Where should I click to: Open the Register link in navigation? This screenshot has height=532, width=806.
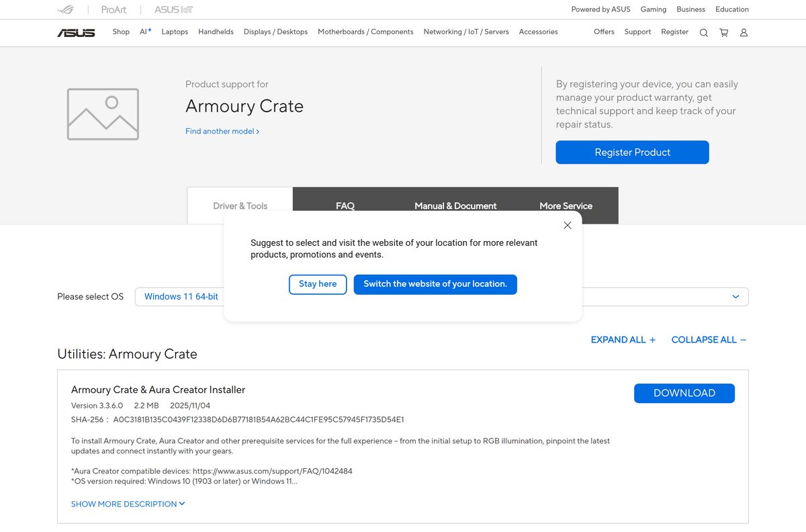click(x=674, y=32)
